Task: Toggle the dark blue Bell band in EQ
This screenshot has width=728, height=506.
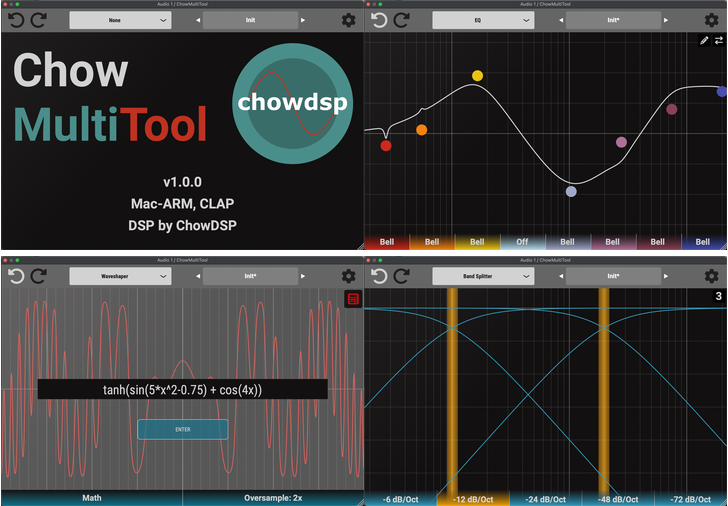Action: (702, 242)
